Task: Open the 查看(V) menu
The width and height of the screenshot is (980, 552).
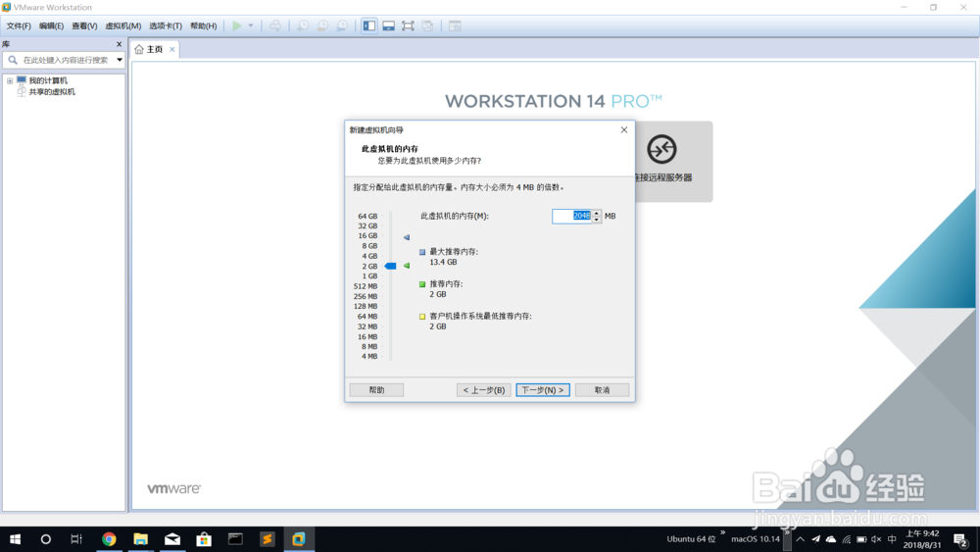Action: coord(84,25)
